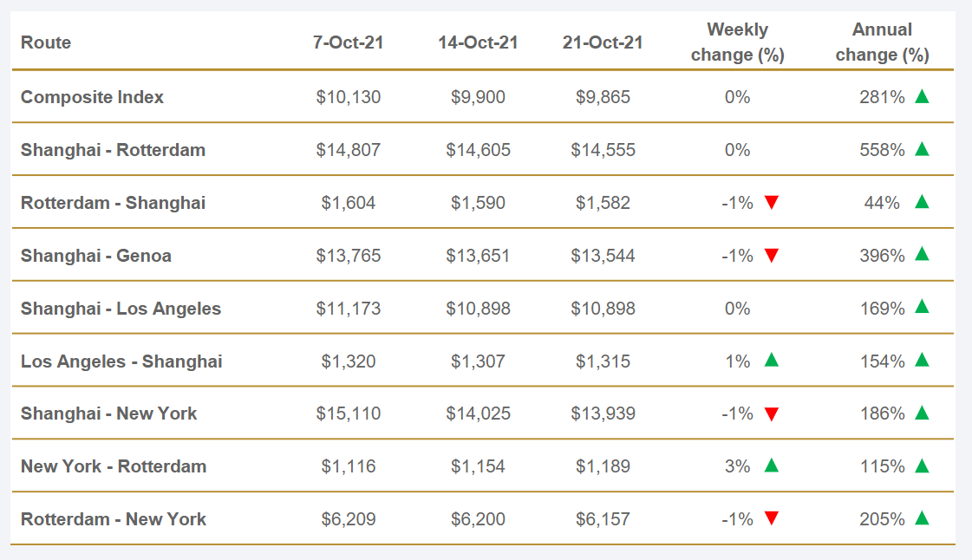Screen dimensions: 972x560
Task: Click the Shanghai - Genoa route name
Action: click(x=96, y=256)
